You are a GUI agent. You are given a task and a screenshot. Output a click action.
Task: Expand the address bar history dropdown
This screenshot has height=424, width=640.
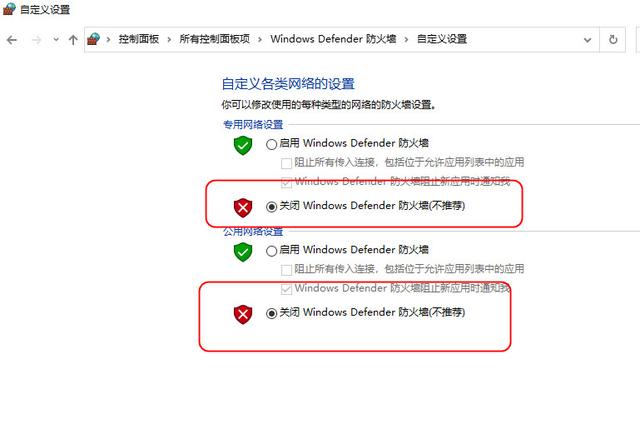tap(587, 40)
